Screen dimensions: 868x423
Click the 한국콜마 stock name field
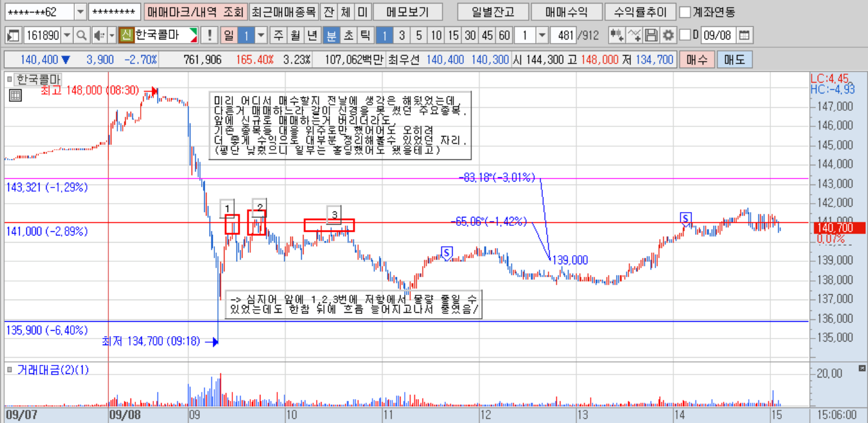click(x=166, y=35)
